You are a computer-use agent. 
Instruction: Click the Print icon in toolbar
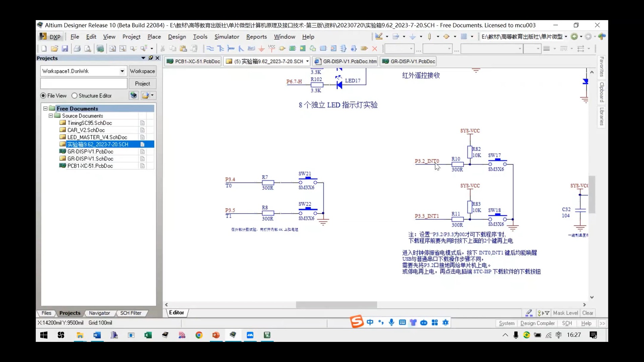(77, 49)
